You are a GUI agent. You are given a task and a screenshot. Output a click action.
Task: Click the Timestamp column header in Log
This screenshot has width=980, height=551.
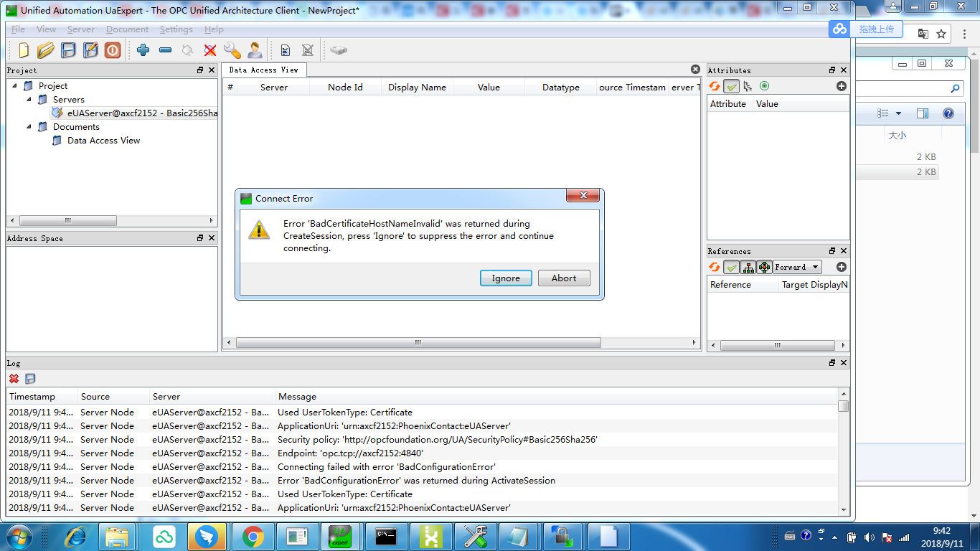point(42,397)
